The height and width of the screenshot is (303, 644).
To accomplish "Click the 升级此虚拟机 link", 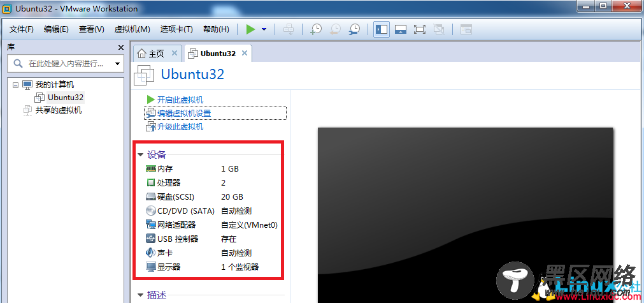I will [180, 127].
